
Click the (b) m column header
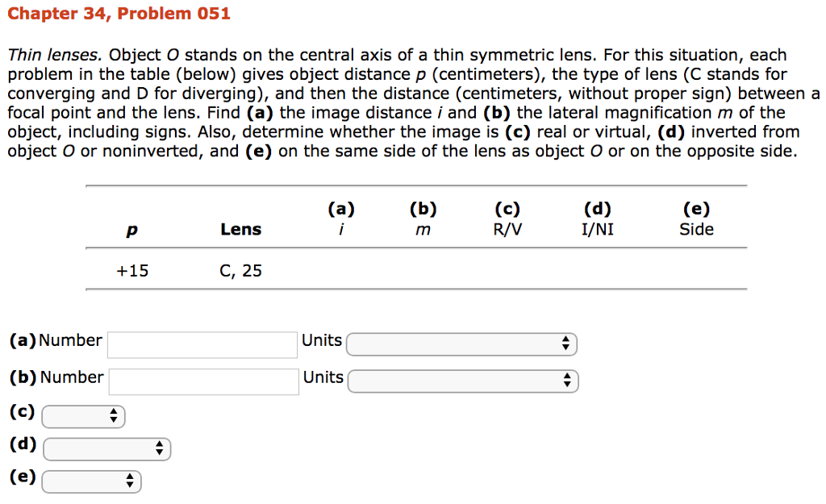pos(423,219)
